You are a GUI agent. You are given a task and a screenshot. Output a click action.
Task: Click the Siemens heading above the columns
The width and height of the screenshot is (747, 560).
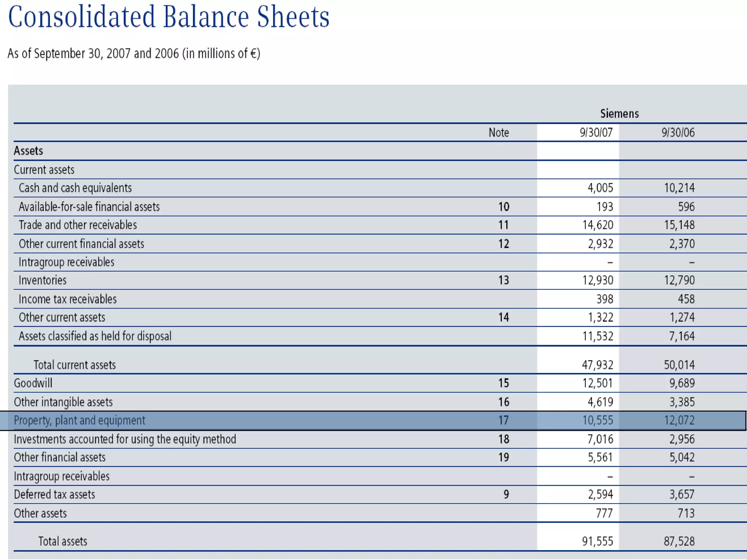coord(619,114)
